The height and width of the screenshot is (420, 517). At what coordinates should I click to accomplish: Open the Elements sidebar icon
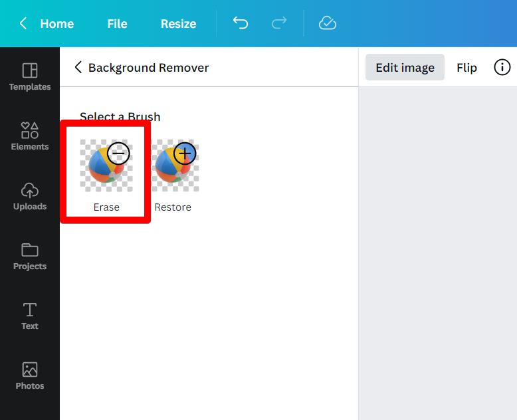(30, 130)
